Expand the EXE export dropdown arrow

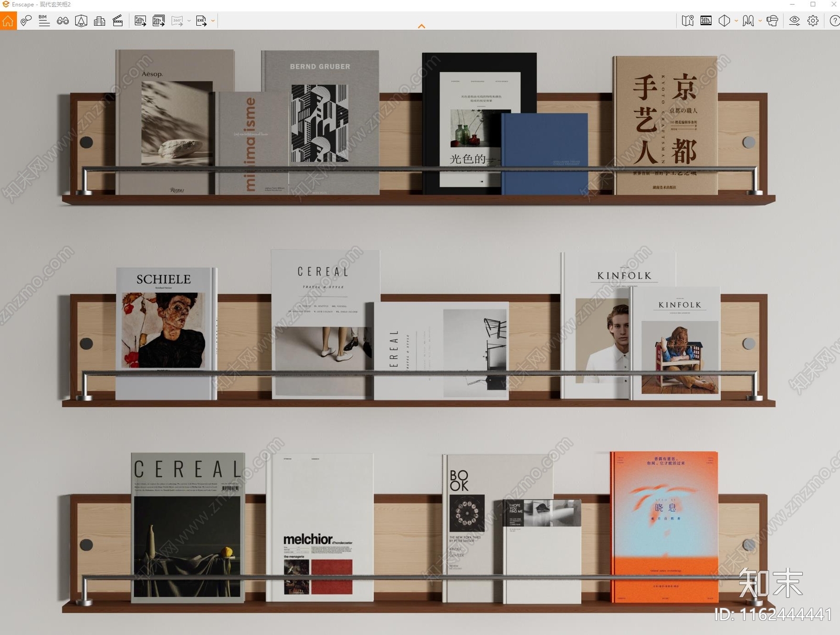click(x=213, y=22)
